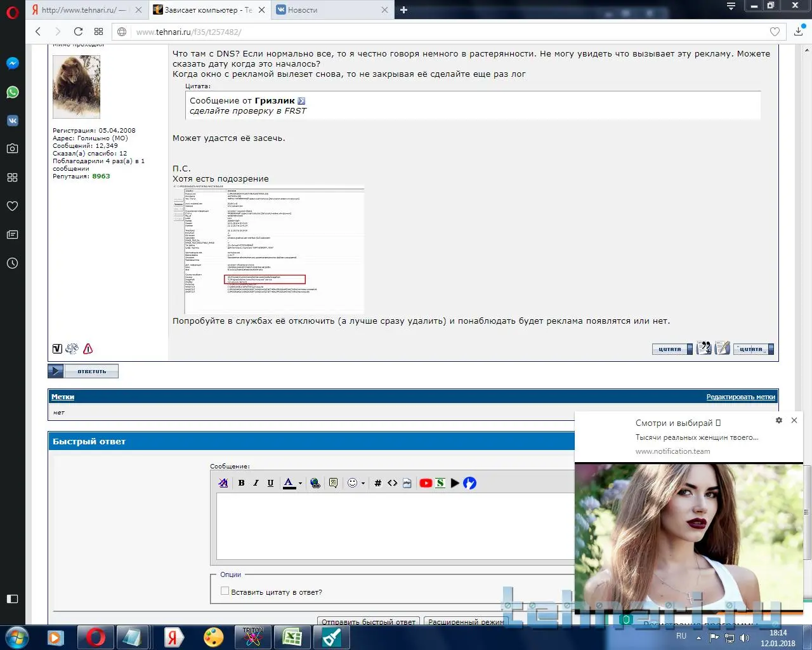
Task: Open Speed Dial start page button
Action: (x=98, y=32)
